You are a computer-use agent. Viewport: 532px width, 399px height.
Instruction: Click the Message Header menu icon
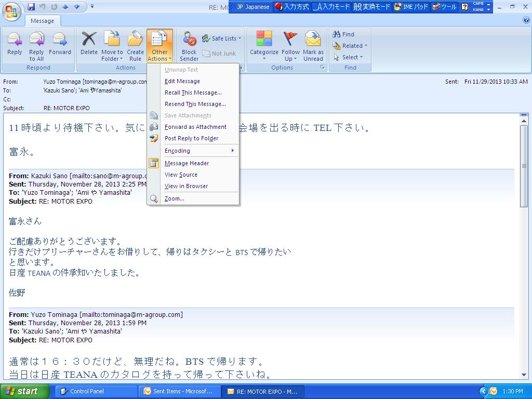click(x=154, y=163)
